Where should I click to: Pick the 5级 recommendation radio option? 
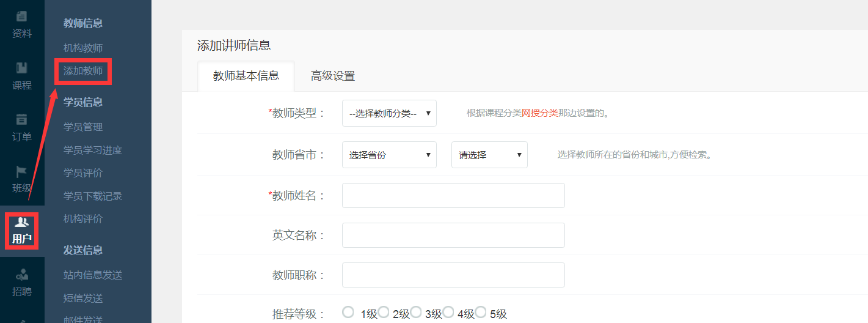(481, 313)
